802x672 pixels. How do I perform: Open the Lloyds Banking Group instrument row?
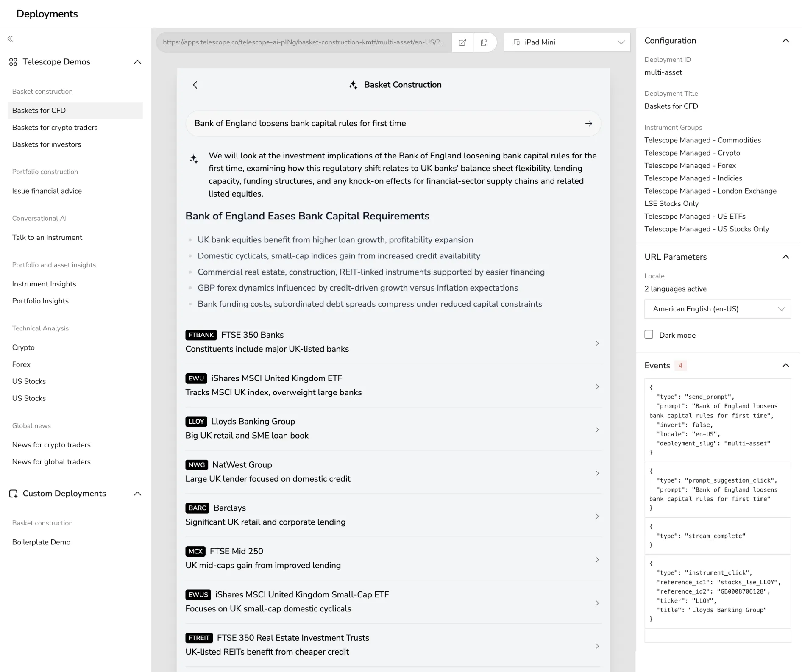[393, 429]
